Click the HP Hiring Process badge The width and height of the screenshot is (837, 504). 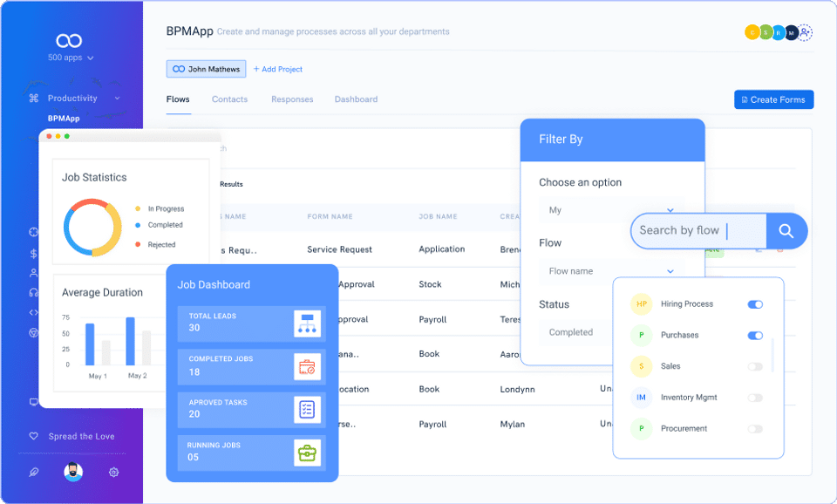click(x=642, y=303)
